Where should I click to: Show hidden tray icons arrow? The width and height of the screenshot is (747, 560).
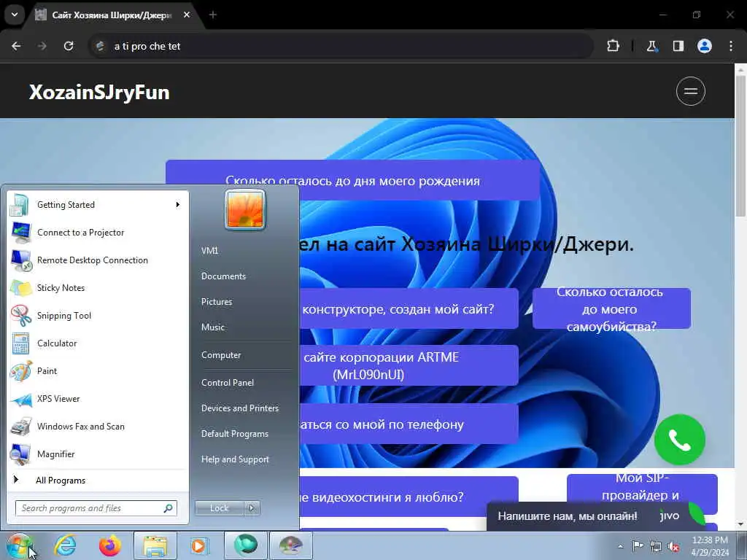click(620, 546)
